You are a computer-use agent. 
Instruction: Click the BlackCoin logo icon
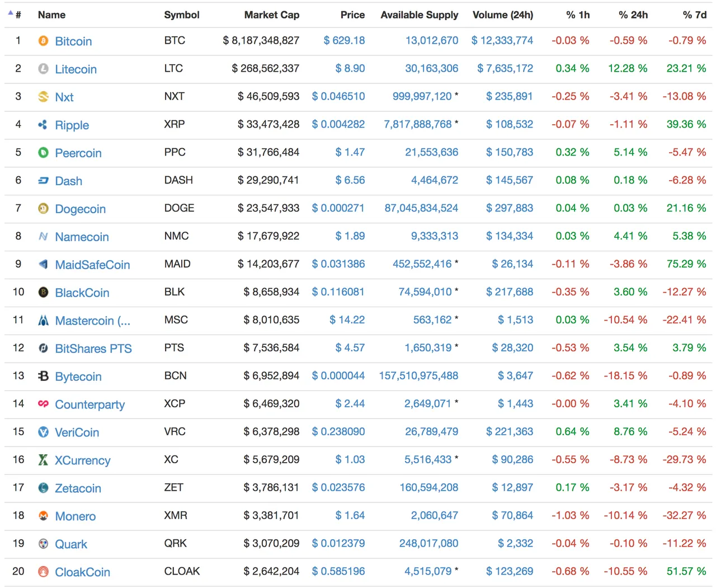(43, 293)
